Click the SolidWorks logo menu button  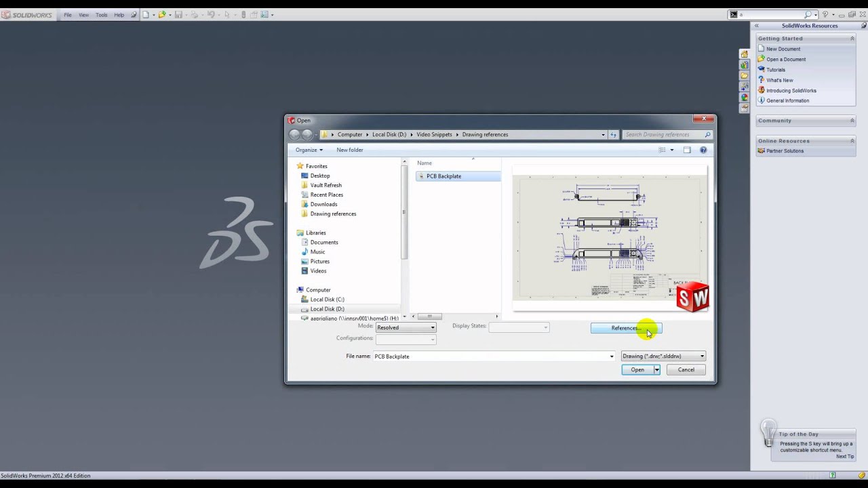[x=27, y=14]
